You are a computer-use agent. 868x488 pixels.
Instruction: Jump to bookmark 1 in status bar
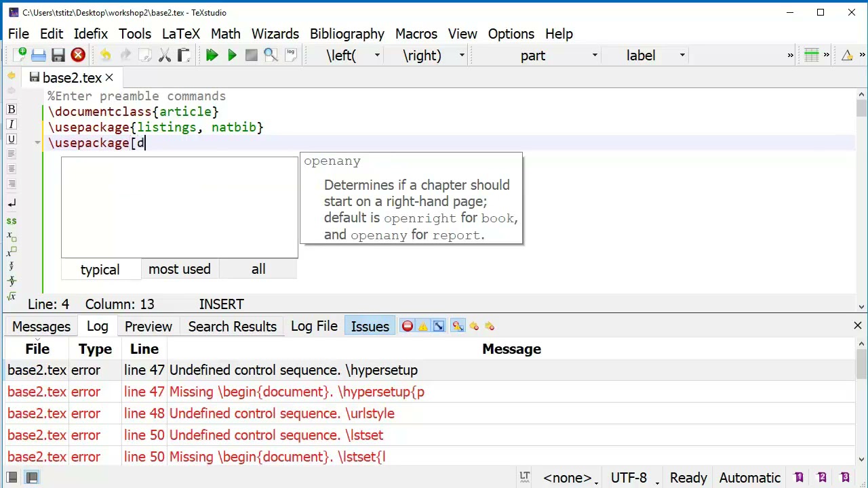click(x=799, y=478)
